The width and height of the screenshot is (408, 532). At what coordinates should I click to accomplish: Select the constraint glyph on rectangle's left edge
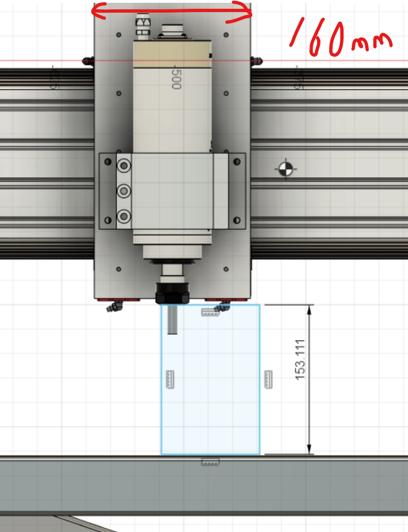tap(170, 379)
